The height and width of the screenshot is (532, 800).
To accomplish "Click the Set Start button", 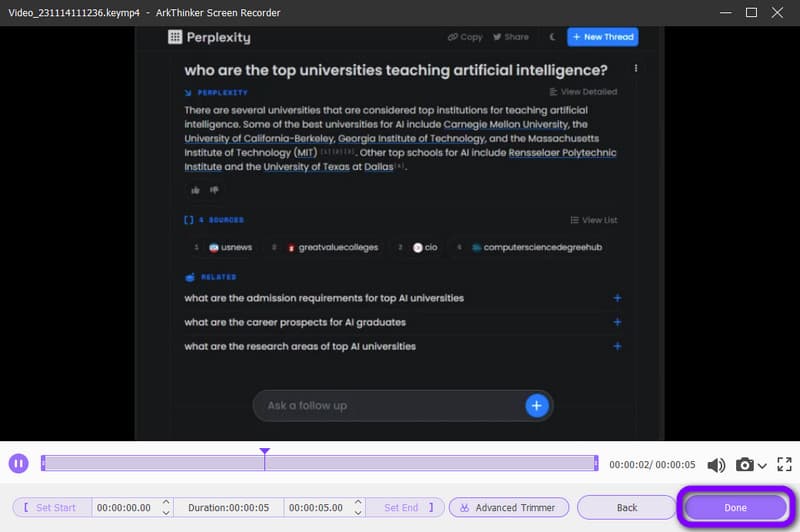I will (53, 508).
